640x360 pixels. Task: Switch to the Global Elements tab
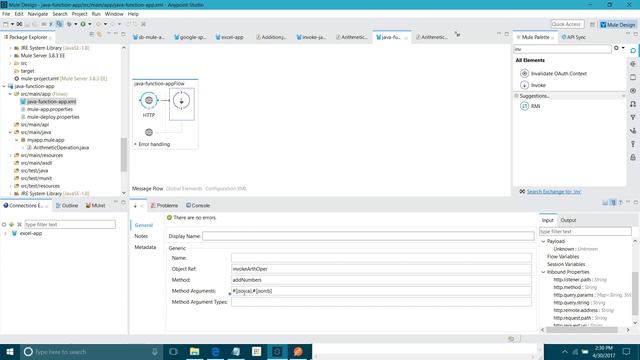[184, 189]
